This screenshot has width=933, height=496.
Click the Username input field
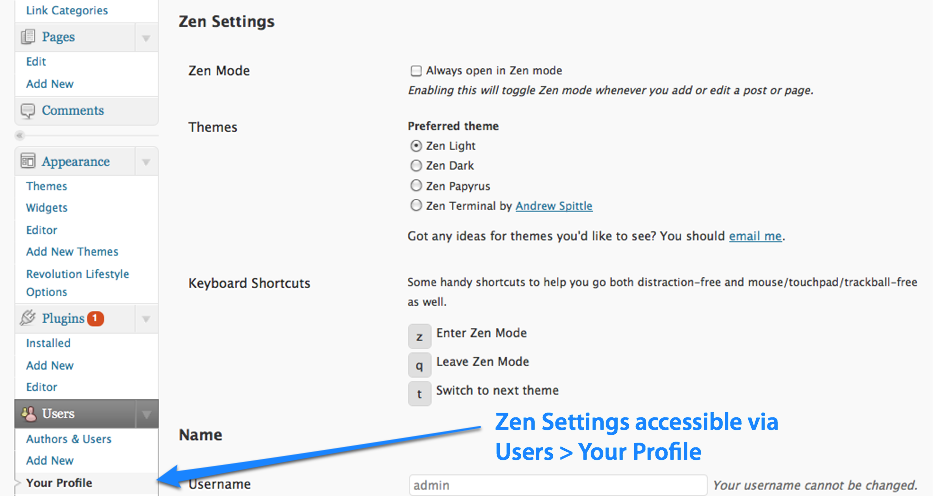coord(558,485)
